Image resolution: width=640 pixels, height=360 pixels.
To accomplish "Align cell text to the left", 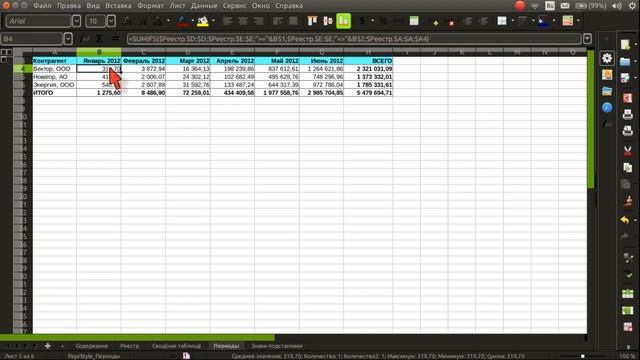I will [227, 21].
